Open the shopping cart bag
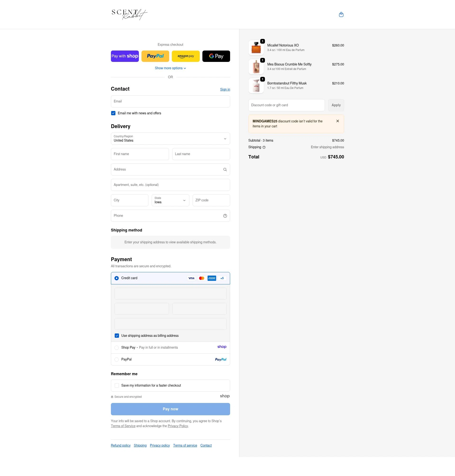The width and height of the screenshot is (455, 476). coord(341,14)
